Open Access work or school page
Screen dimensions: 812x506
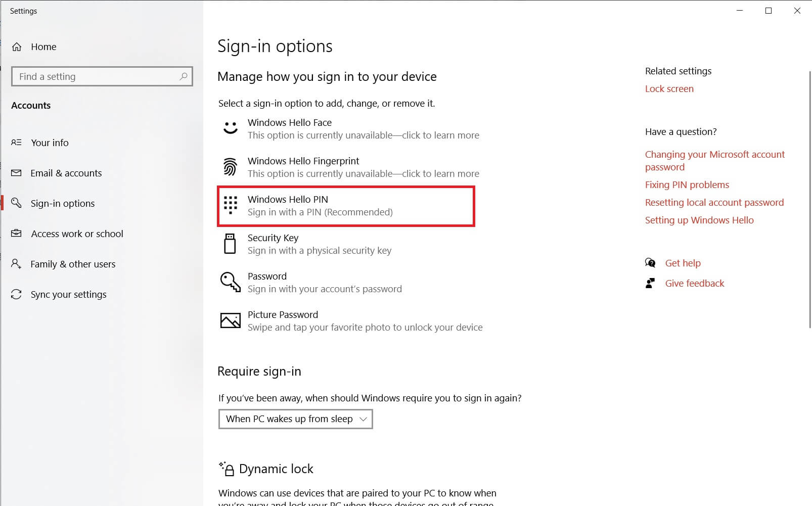77,234
